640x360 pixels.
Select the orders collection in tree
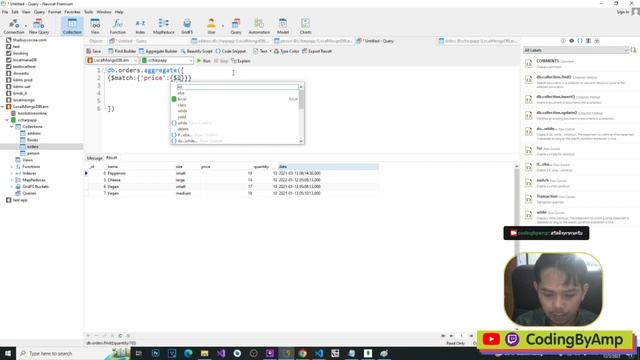coord(33,147)
